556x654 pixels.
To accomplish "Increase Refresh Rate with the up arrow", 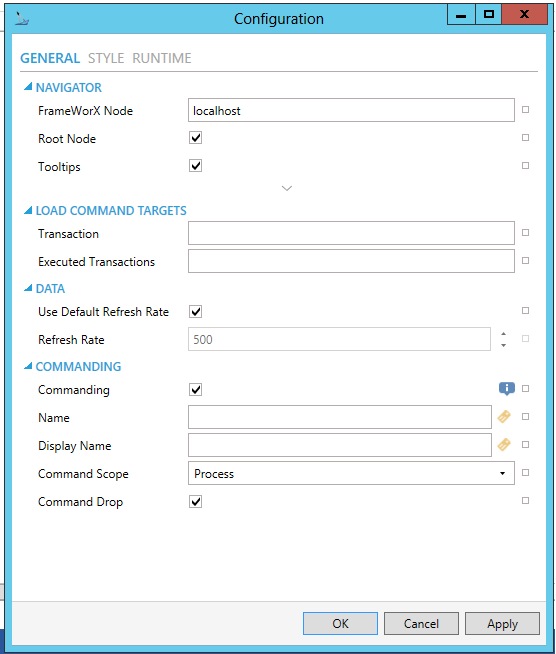I will pyautogui.click(x=503, y=334).
